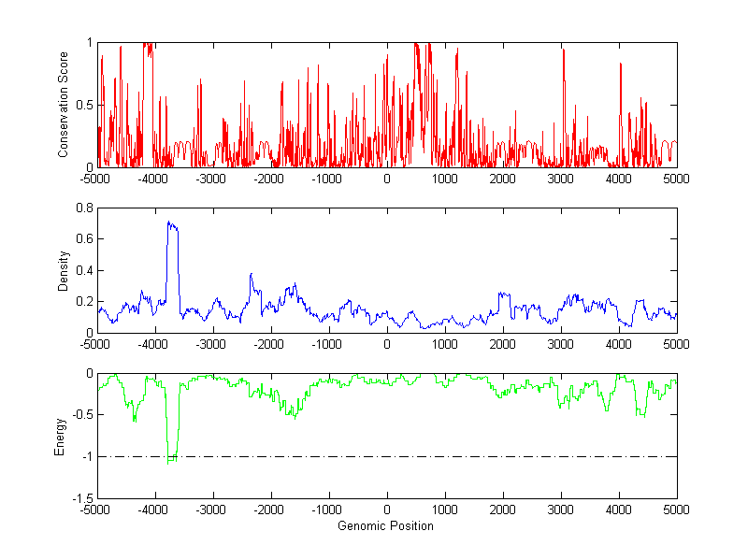Click the 0.5 tick on Conservation Score axis
748x560 pixels.
point(83,105)
